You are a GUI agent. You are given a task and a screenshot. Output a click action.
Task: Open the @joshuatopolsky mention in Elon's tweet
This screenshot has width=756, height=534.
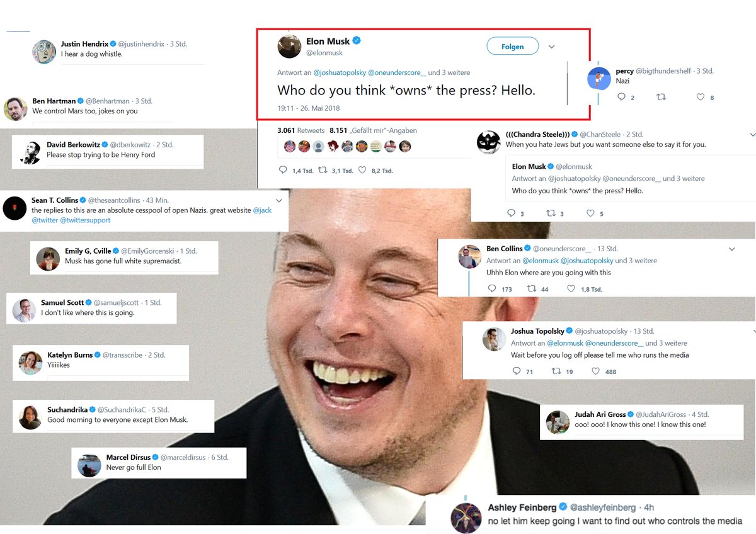[339, 73]
